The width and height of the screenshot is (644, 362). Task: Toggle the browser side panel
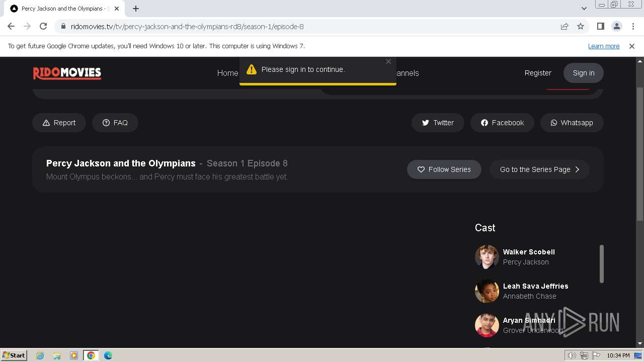pos(600,26)
